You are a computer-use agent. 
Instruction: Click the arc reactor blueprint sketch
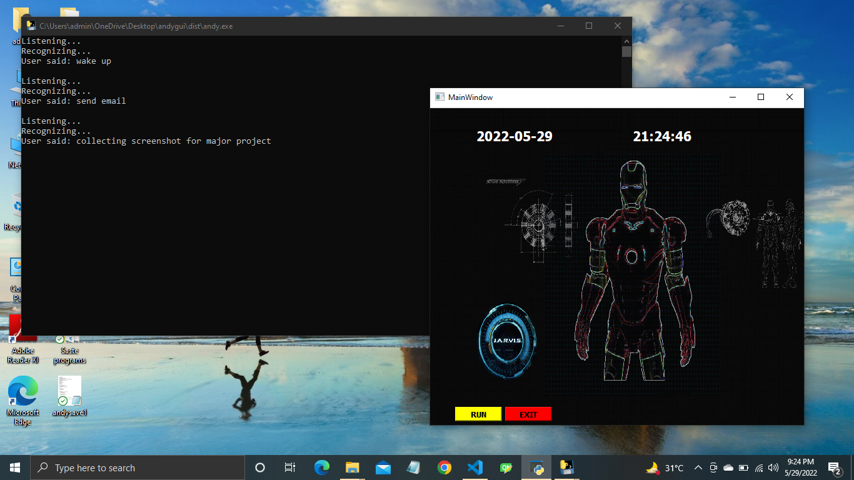pyautogui.click(x=541, y=225)
